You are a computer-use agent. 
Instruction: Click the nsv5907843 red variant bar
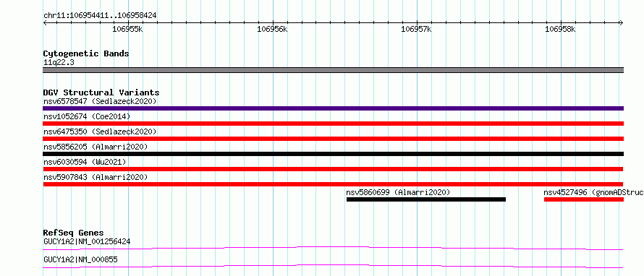click(333, 184)
